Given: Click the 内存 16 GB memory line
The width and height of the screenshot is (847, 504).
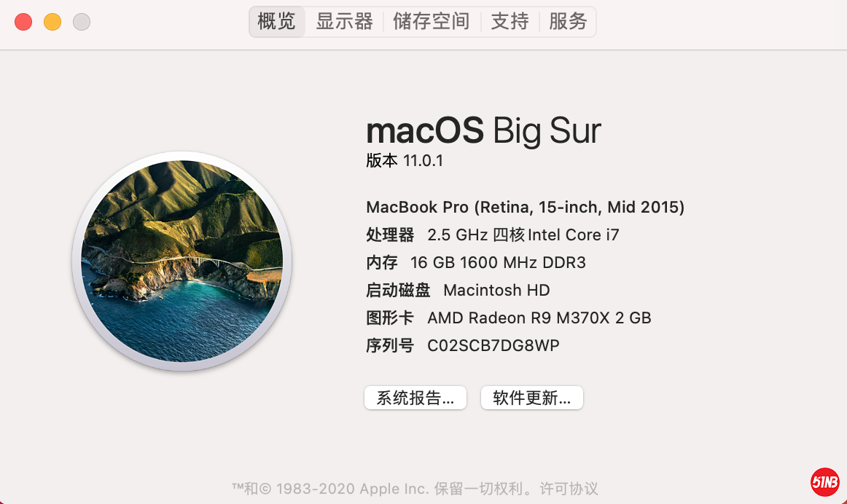Looking at the screenshot, I should click(475, 262).
